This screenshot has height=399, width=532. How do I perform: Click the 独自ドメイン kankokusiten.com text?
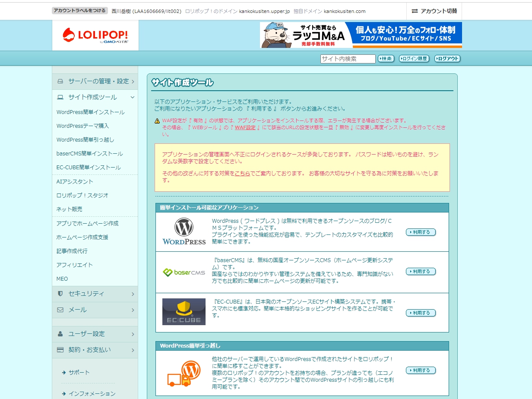point(329,11)
